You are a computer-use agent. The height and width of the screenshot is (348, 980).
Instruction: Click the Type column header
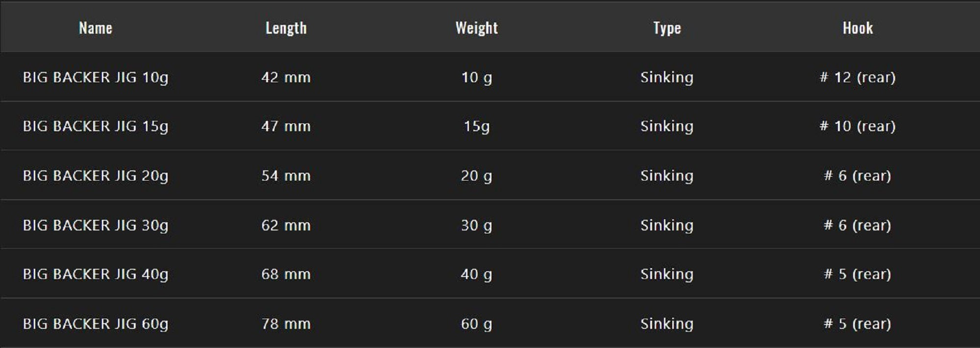click(x=667, y=28)
